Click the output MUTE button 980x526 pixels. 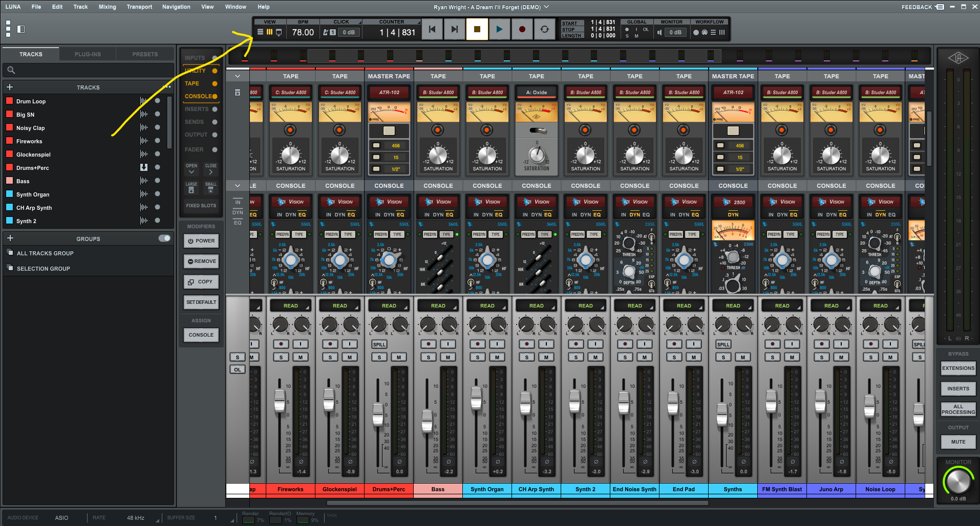(x=958, y=442)
